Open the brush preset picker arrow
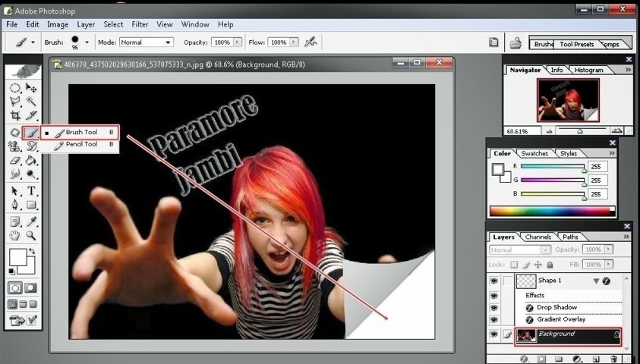 87,42
